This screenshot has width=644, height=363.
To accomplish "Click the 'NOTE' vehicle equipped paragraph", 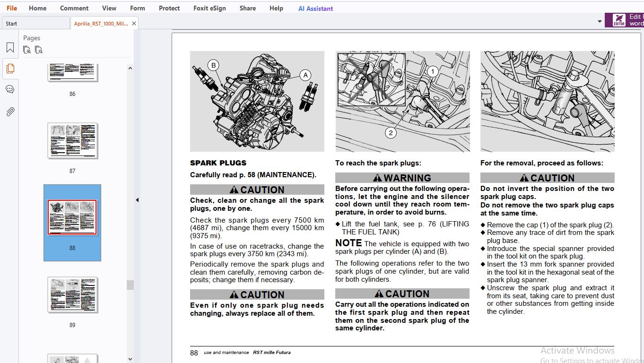I will point(402,247).
